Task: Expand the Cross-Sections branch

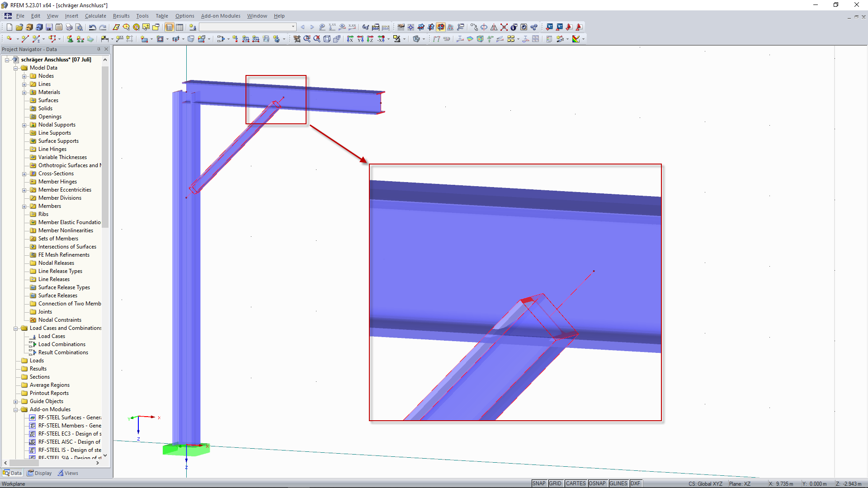Action: [24, 174]
